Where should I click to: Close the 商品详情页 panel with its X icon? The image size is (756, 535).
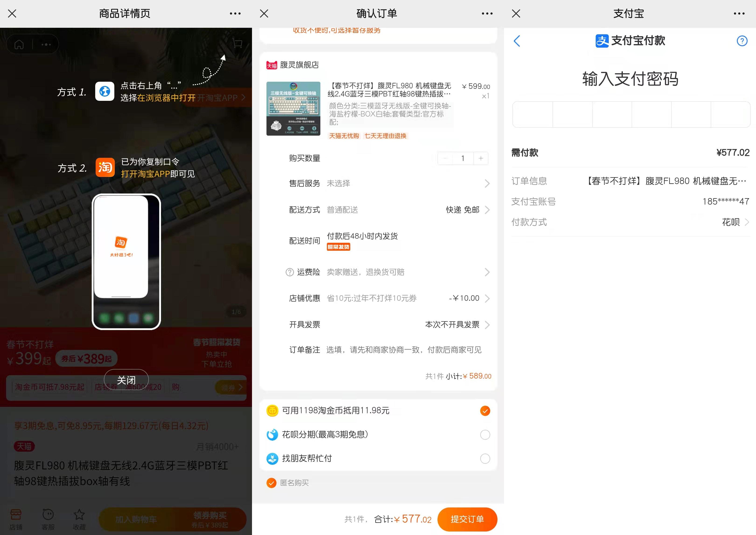click(12, 14)
